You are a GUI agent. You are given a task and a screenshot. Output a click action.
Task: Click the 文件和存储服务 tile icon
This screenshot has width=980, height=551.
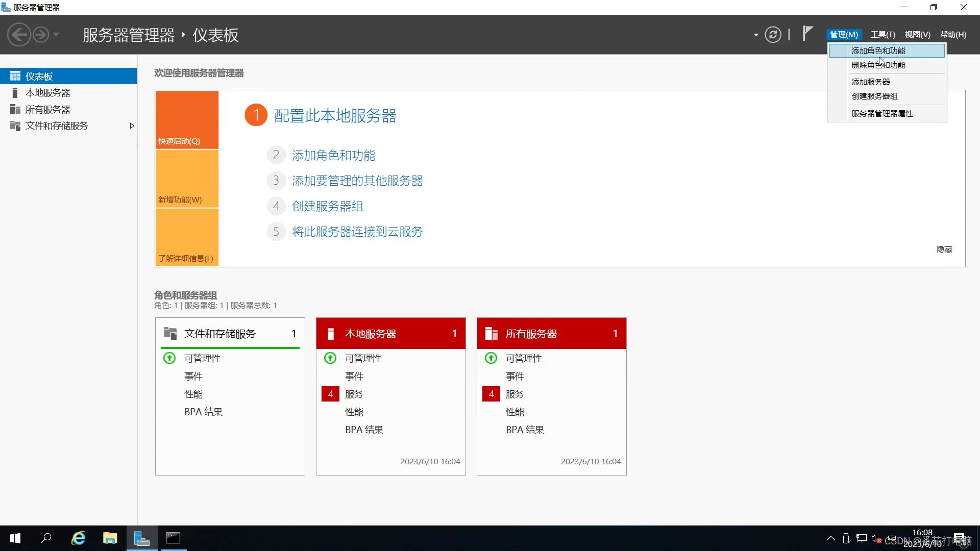[170, 333]
